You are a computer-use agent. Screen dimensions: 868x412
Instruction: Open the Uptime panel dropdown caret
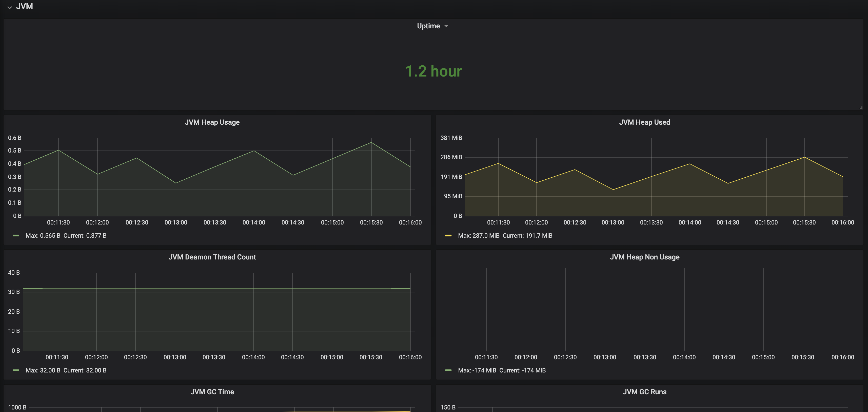(446, 26)
